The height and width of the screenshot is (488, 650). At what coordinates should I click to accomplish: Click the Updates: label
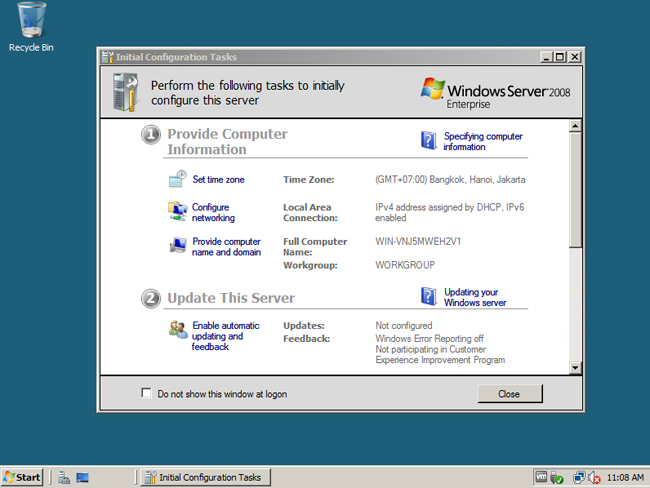[x=304, y=326]
